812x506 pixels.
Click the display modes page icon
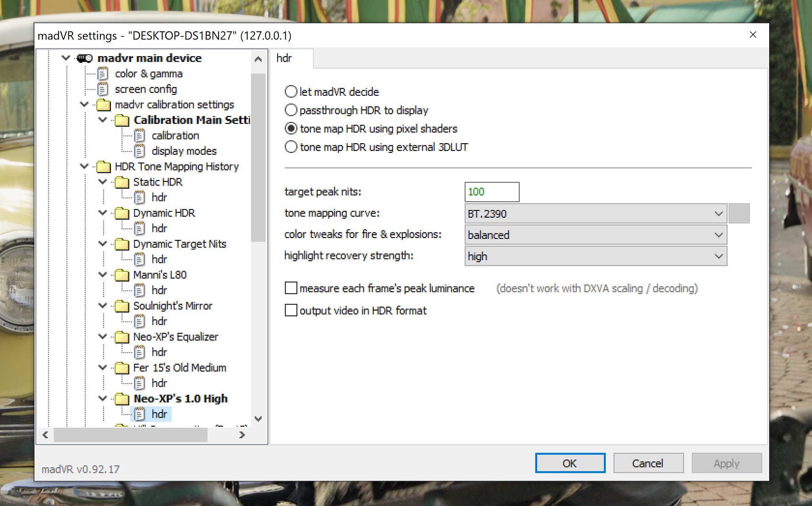point(139,151)
